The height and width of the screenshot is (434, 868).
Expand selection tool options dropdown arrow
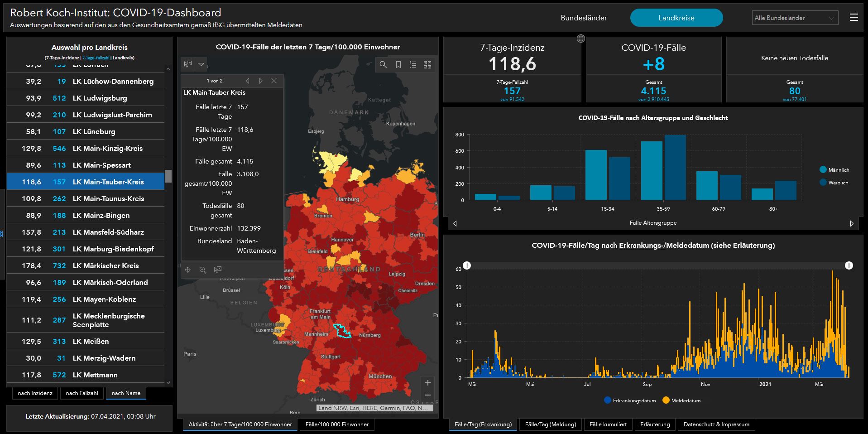tap(201, 64)
